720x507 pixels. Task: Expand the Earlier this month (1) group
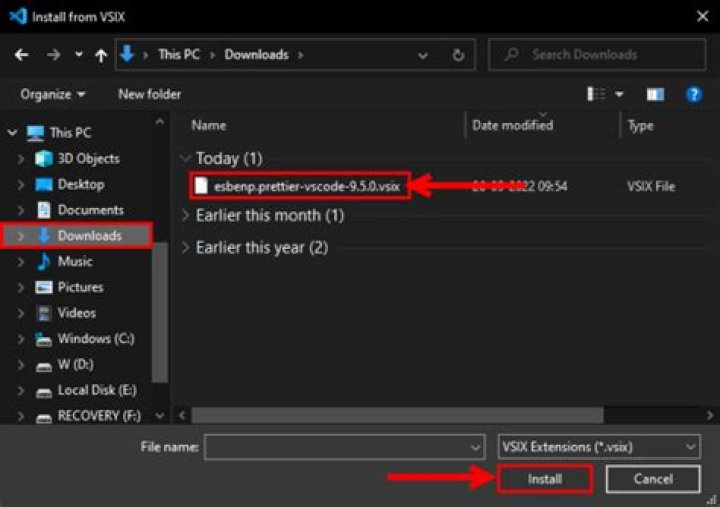(x=186, y=215)
